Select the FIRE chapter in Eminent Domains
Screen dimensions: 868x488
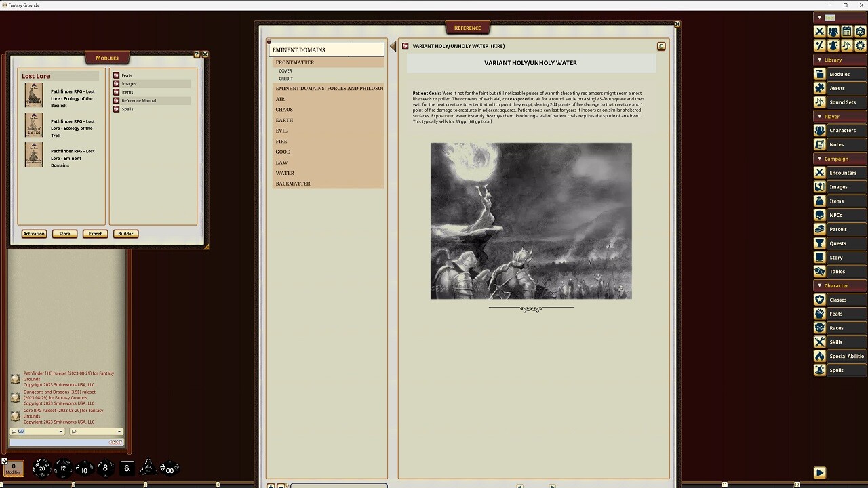(281, 141)
